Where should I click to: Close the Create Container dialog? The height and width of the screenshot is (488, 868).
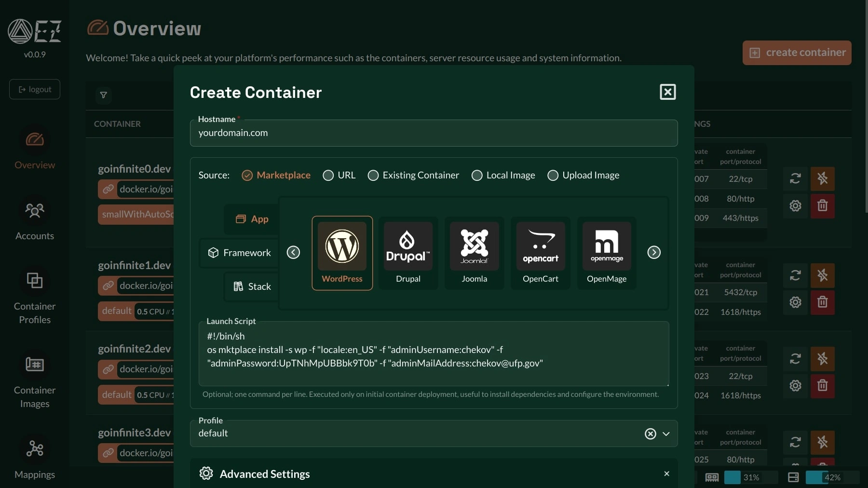coord(667,92)
